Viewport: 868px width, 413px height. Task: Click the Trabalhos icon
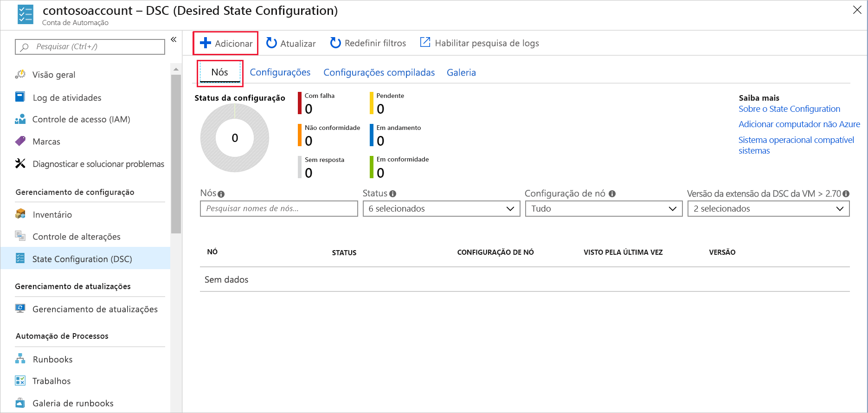pos(20,381)
